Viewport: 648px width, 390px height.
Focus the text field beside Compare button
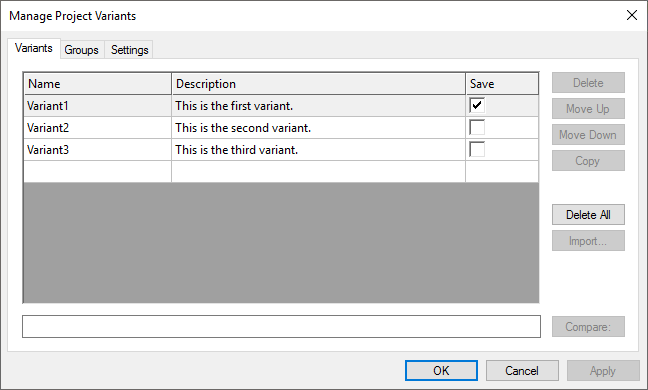281,326
